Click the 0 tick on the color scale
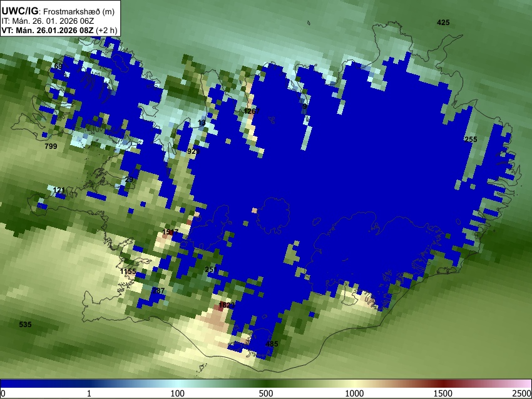The height and width of the screenshot is (399, 532). click(x=3, y=393)
